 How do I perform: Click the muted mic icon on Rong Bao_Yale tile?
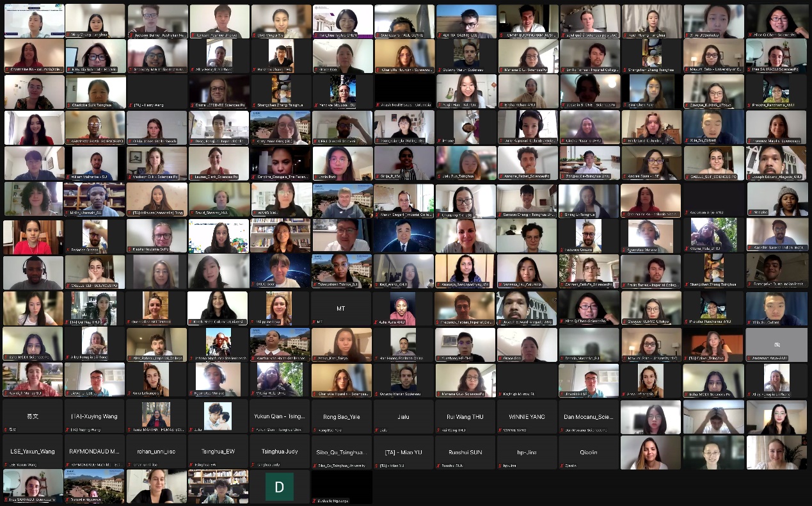tap(315, 430)
